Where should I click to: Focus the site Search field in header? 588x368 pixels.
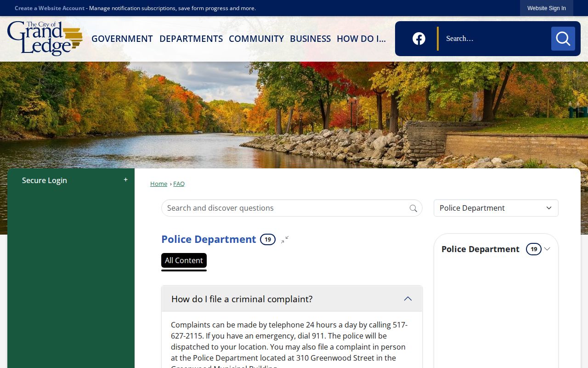pyautogui.click(x=494, y=39)
